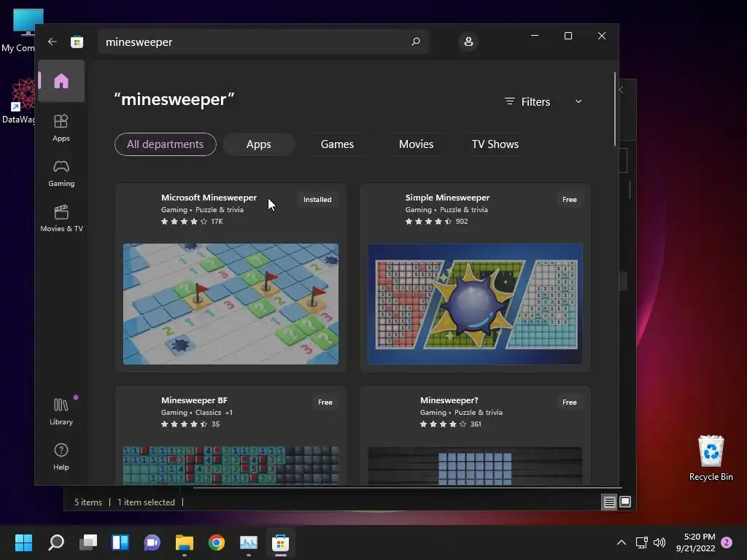The width and height of the screenshot is (747, 560).
Task: Click '5 items' in File Explorer status bar
Action: [x=88, y=502]
